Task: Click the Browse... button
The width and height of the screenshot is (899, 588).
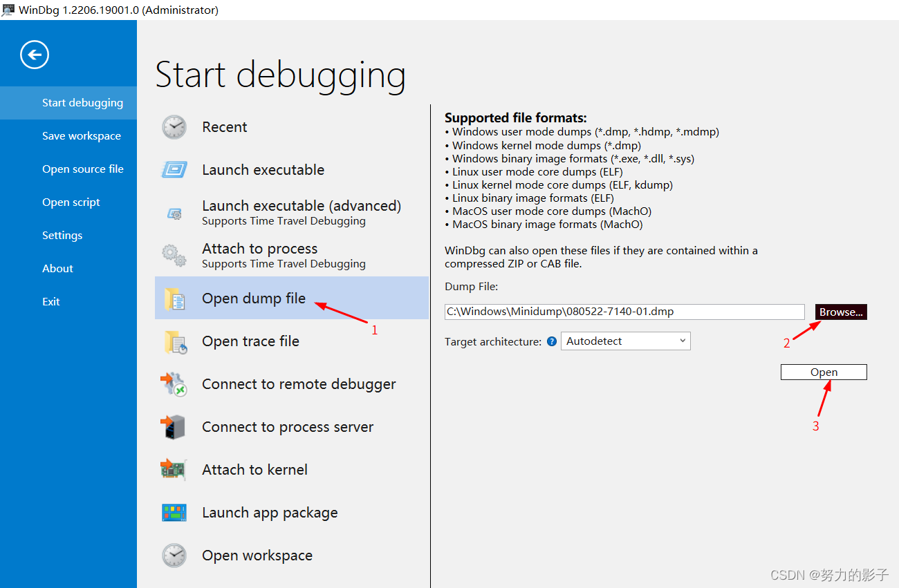Action: click(841, 312)
